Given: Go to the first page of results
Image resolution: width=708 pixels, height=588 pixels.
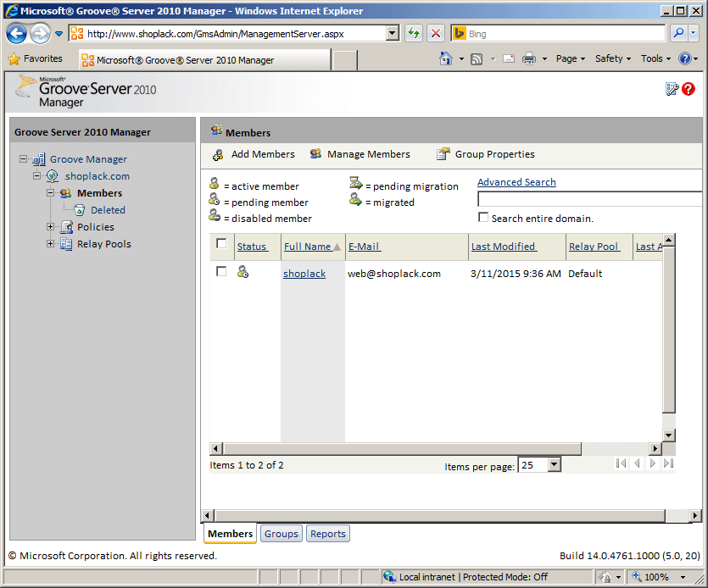Looking at the screenshot, I should pyautogui.click(x=621, y=463).
